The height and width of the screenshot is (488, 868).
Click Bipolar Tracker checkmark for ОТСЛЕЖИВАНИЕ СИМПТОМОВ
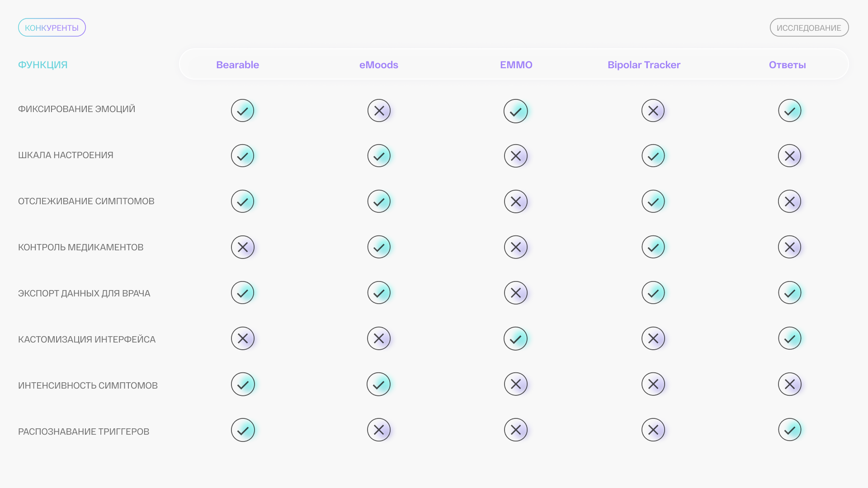point(653,202)
